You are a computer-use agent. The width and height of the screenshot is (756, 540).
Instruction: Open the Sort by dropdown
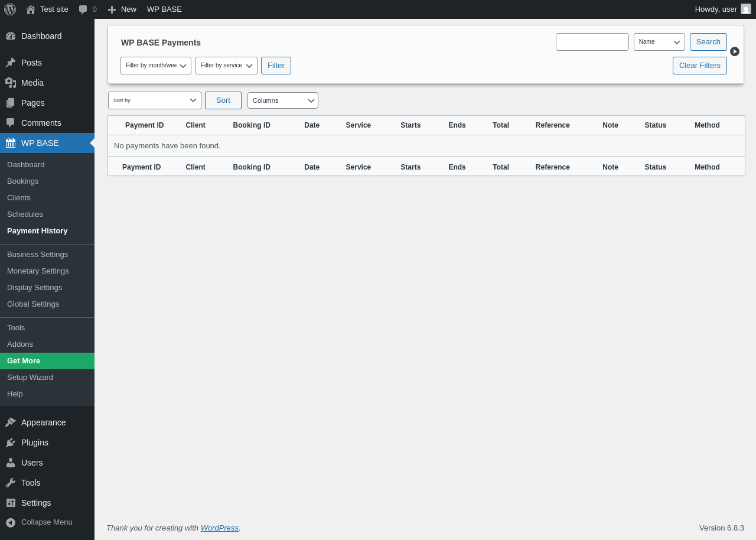155,100
